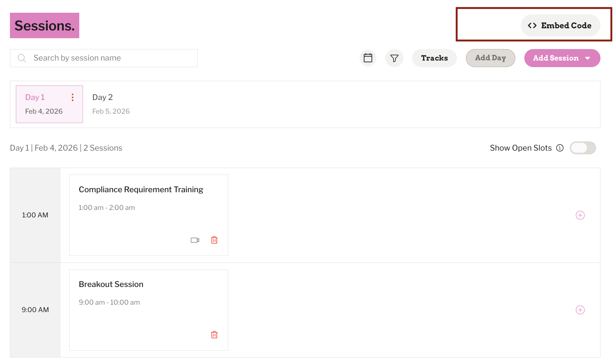
Task: Select the Day 1 tab
Action: click(49, 104)
